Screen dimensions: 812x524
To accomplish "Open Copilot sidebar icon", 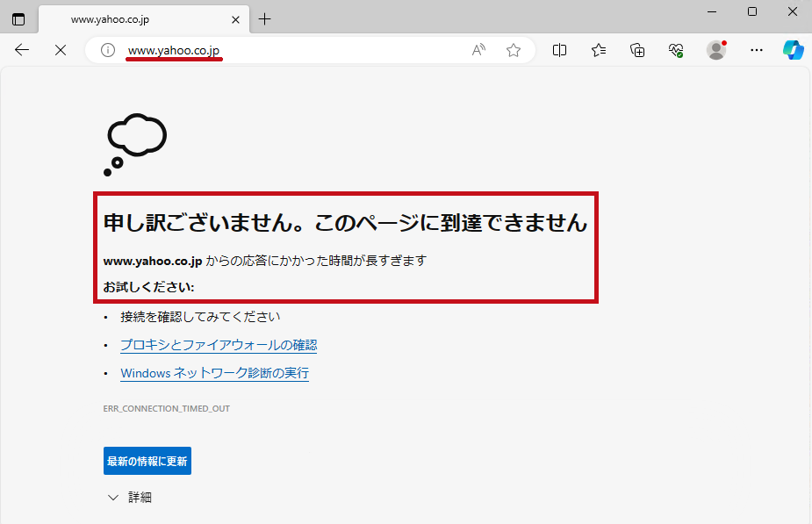I will pyautogui.click(x=794, y=50).
